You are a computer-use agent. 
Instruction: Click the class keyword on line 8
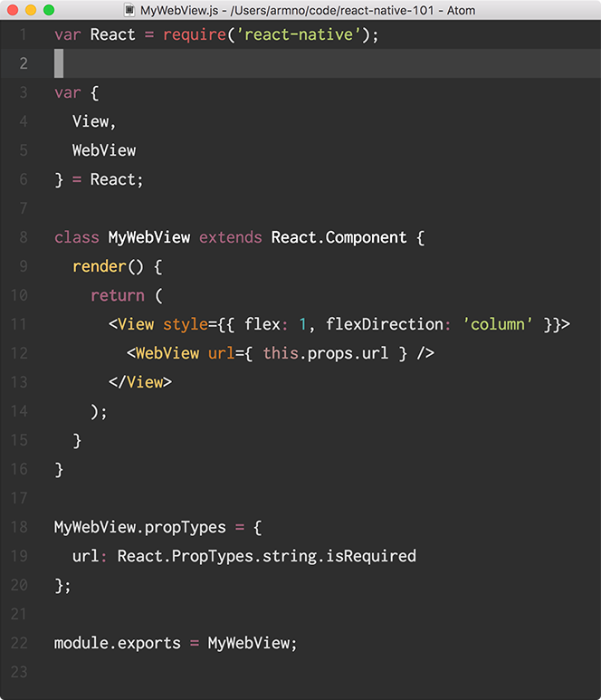[77, 237]
